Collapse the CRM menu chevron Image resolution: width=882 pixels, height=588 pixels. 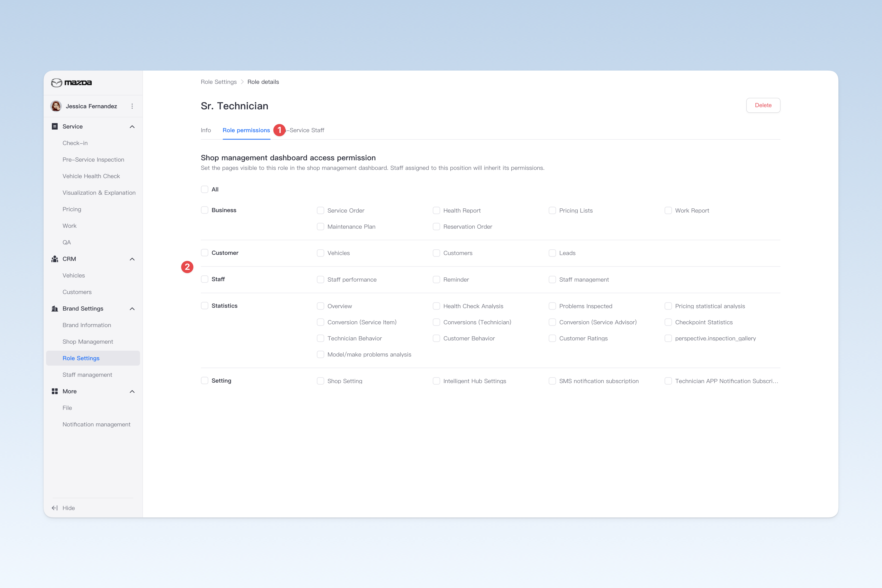click(132, 259)
